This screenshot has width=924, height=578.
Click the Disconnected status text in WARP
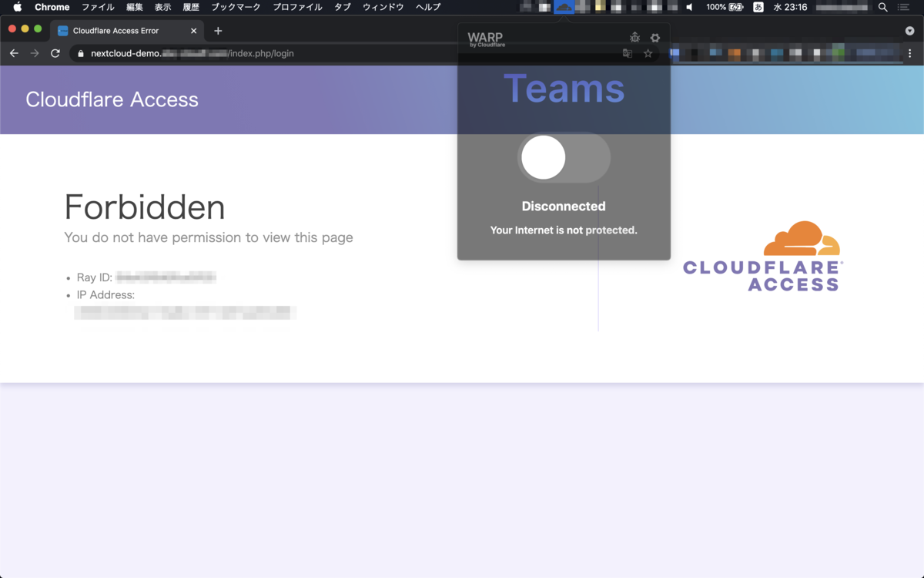pos(564,206)
